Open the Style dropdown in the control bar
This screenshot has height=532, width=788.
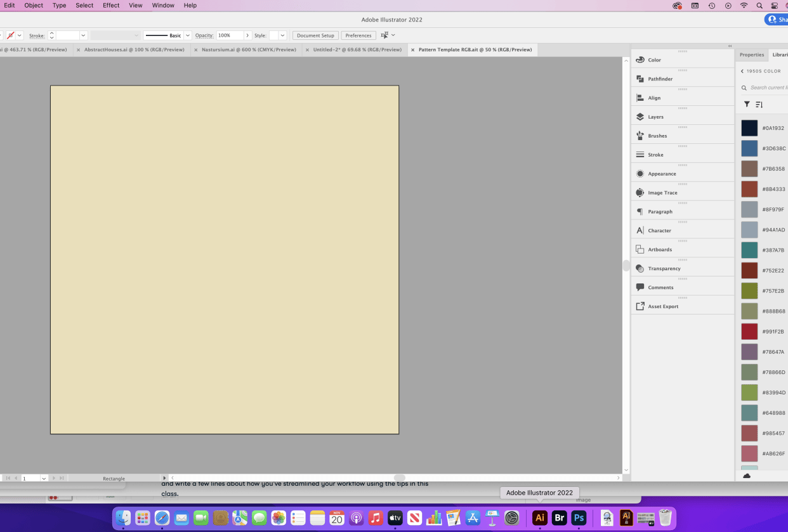point(282,35)
